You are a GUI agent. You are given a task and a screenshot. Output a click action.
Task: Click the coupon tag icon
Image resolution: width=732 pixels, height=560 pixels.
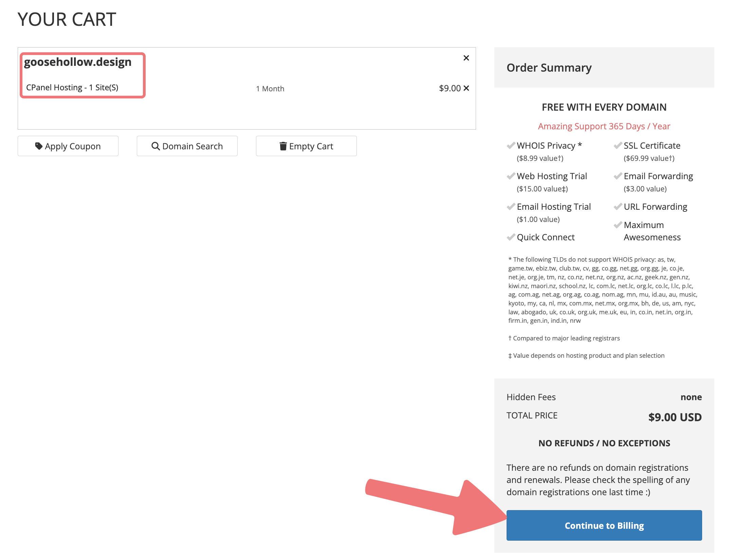click(39, 146)
